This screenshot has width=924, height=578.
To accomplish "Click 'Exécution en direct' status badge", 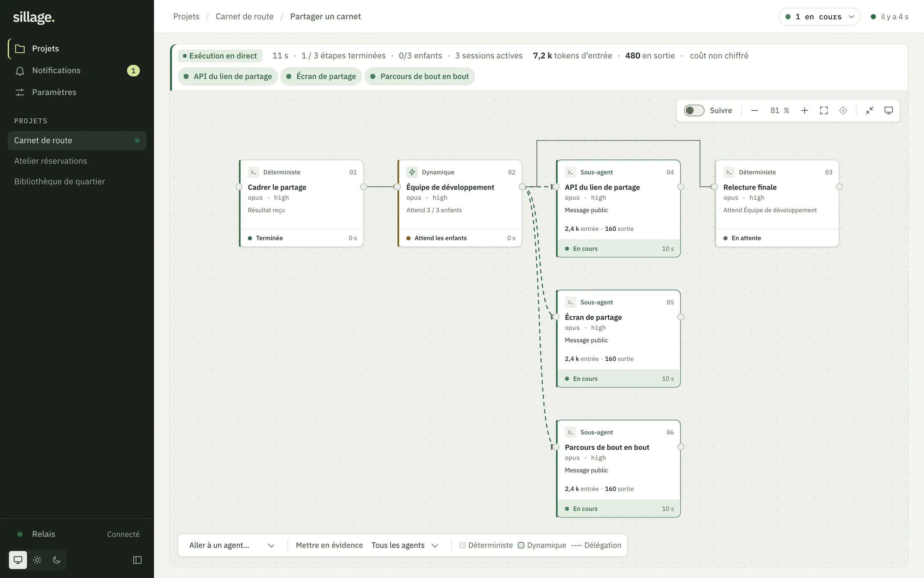I will tap(220, 56).
